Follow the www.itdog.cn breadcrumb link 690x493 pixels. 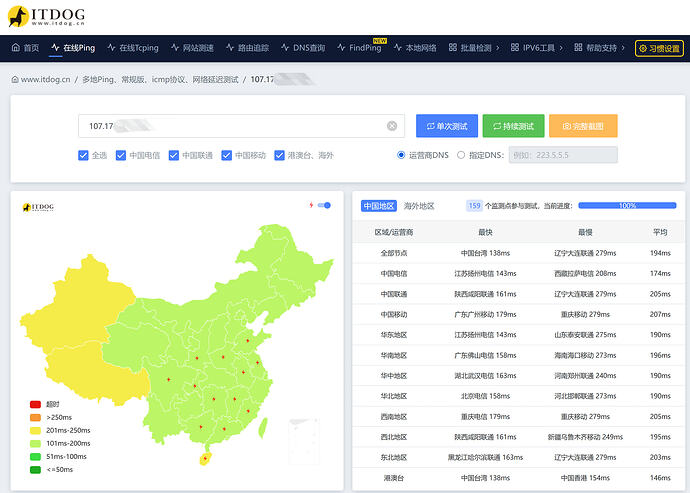(45, 80)
